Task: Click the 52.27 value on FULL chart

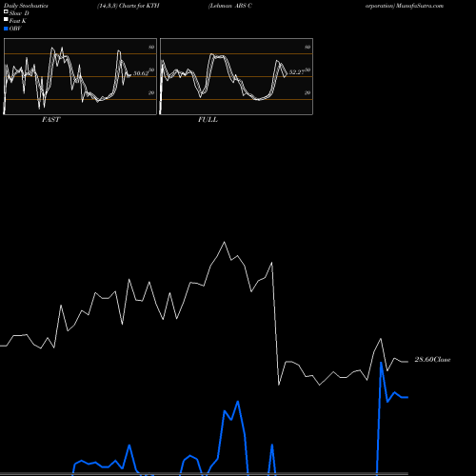Action: tap(297, 72)
